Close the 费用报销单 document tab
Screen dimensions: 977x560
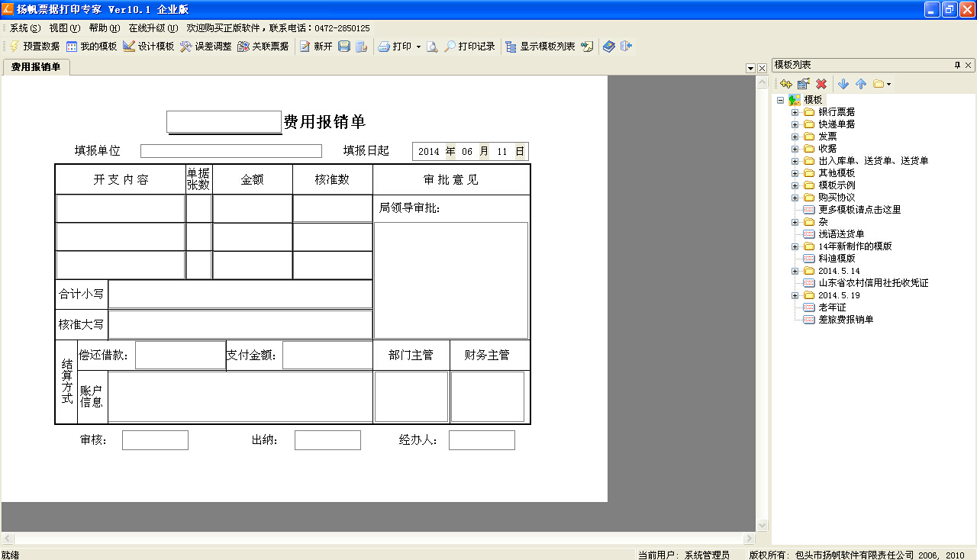[762, 69]
